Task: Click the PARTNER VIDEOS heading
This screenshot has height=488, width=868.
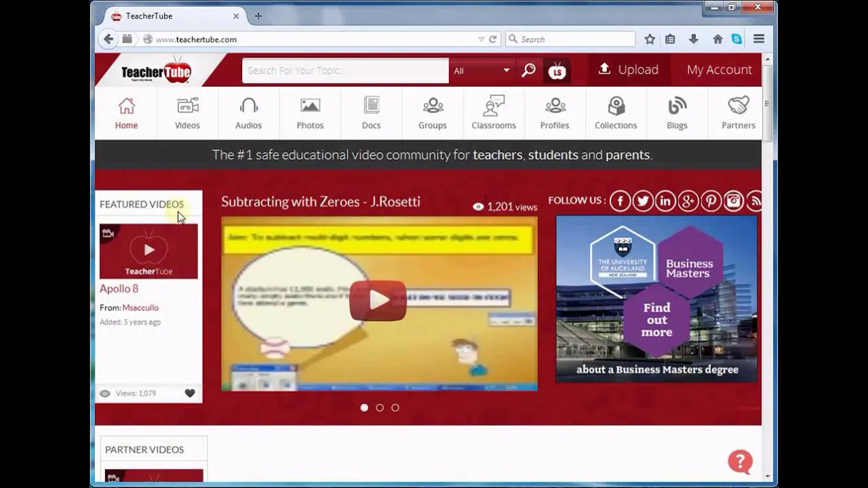Action: click(x=144, y=449)
